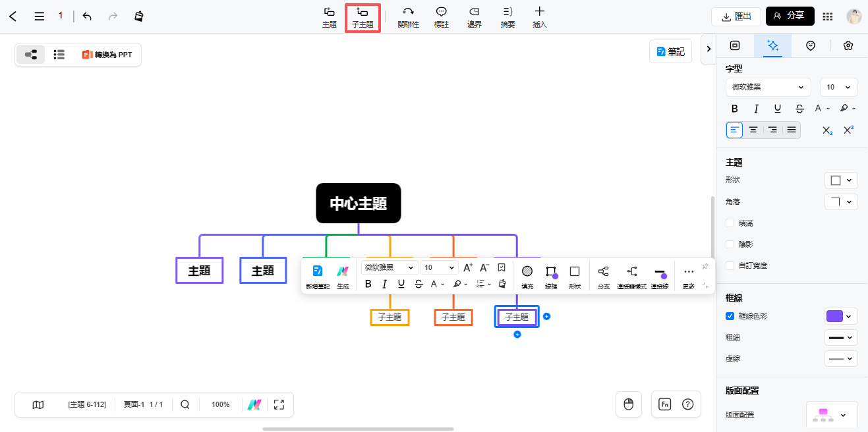Select the 子主題 tool in the top toolbar
Image resolution: width=868 pixels, height=432 pixels.
click(362, 17)
